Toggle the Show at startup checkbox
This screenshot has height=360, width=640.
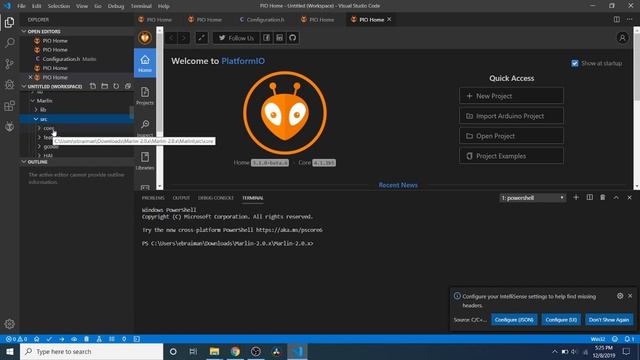click(575, 63)
